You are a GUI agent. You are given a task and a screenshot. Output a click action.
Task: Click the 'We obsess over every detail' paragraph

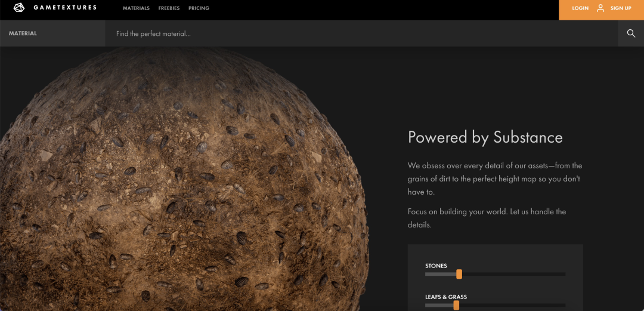tap(495, 179)
